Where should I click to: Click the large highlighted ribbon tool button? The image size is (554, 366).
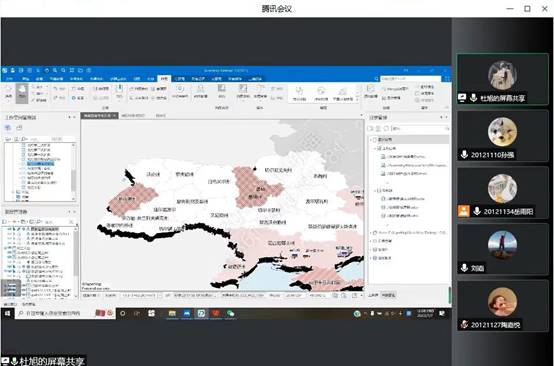coord(22,93)
